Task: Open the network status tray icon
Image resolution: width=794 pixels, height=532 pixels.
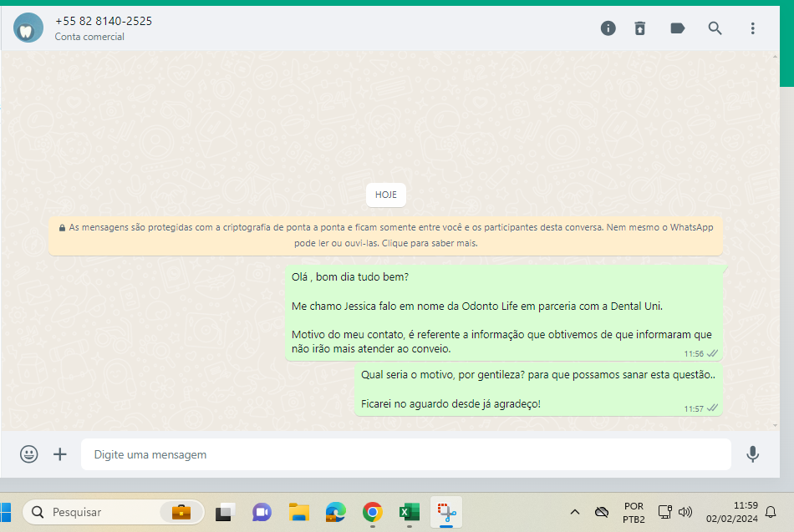Action: coord(665,512)
